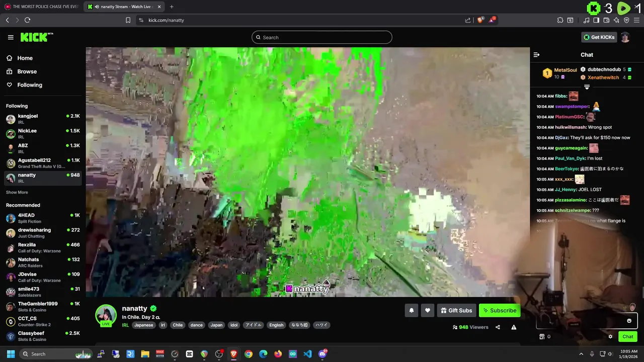Open Visual Studio Code from taskbar
Image resolution: width=644 pixels, height=362 pixels.
[x=307, y=354]
